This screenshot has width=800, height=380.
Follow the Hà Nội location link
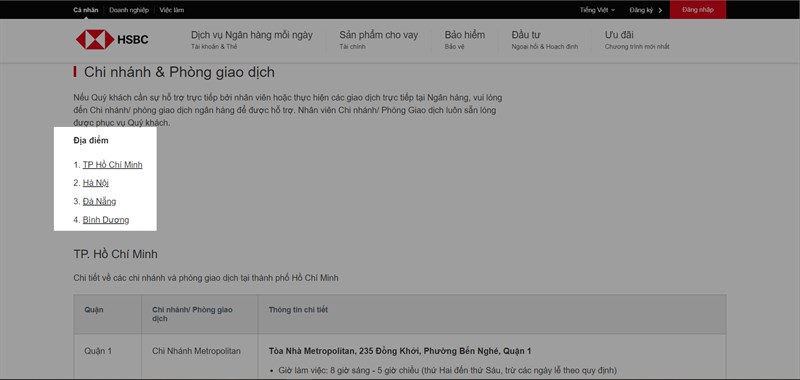[96, 183]
